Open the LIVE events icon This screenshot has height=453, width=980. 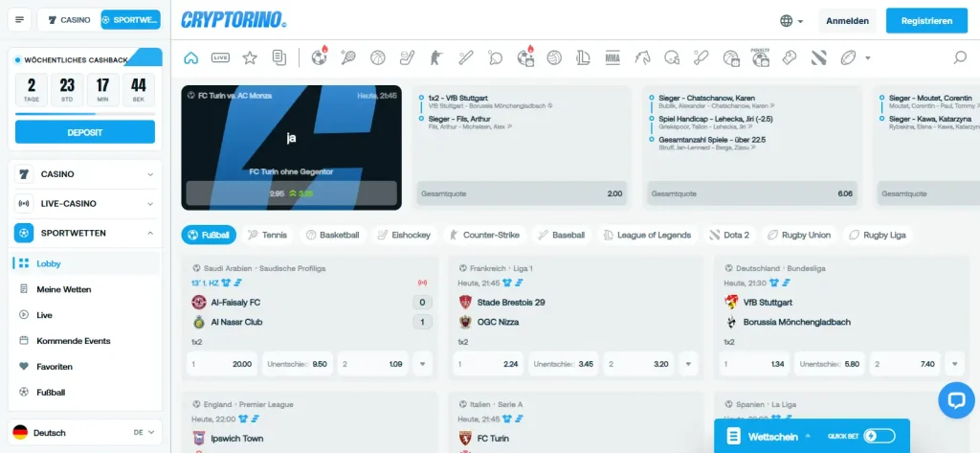(x=221, y=57)
